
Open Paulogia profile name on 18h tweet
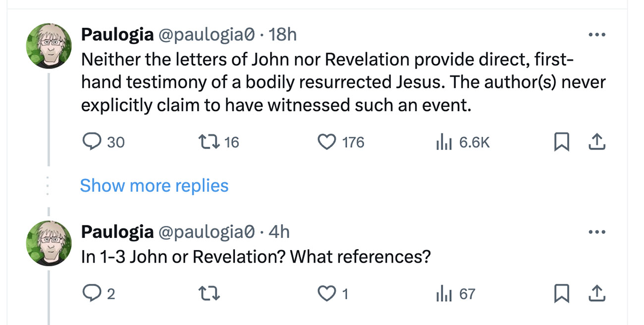tap(117, 35)
